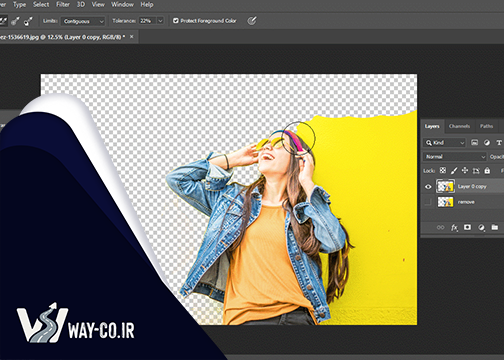Screen dimensions: 504x360
Task: Switch to the Layers tab
Action: click(x=432, y=126)
